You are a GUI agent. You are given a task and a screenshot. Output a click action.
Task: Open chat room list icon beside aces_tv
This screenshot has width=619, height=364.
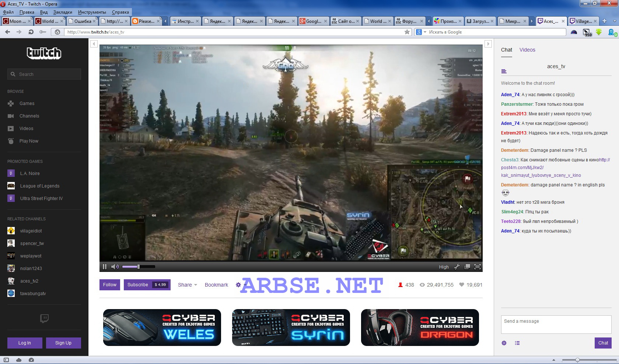pyautogui.click(x=504, y=71)
